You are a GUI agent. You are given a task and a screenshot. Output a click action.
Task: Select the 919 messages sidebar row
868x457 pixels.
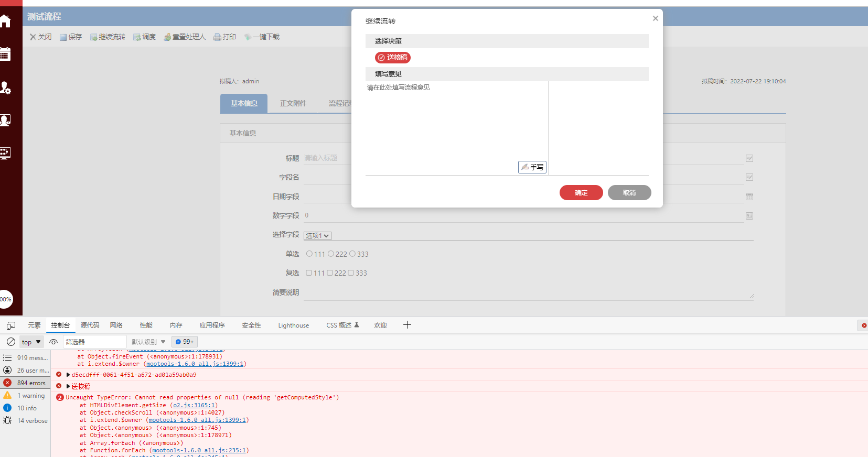pyautogui.click(x=25, y=357)
